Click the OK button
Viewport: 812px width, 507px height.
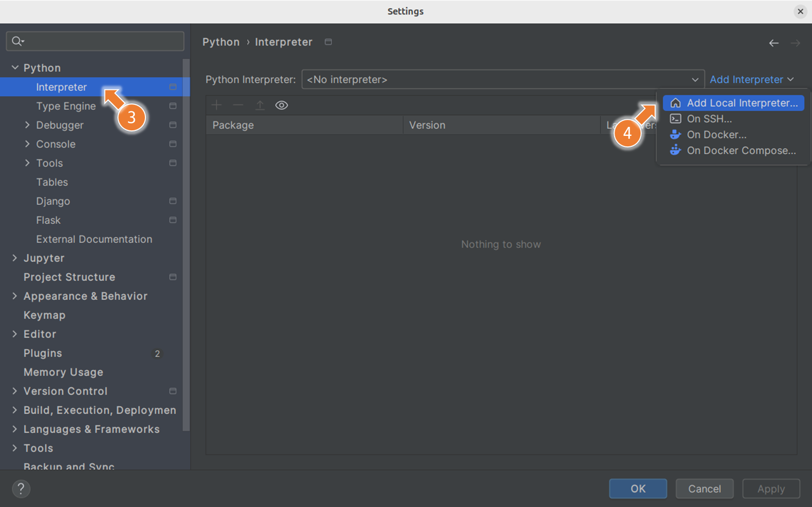(638, 489)
